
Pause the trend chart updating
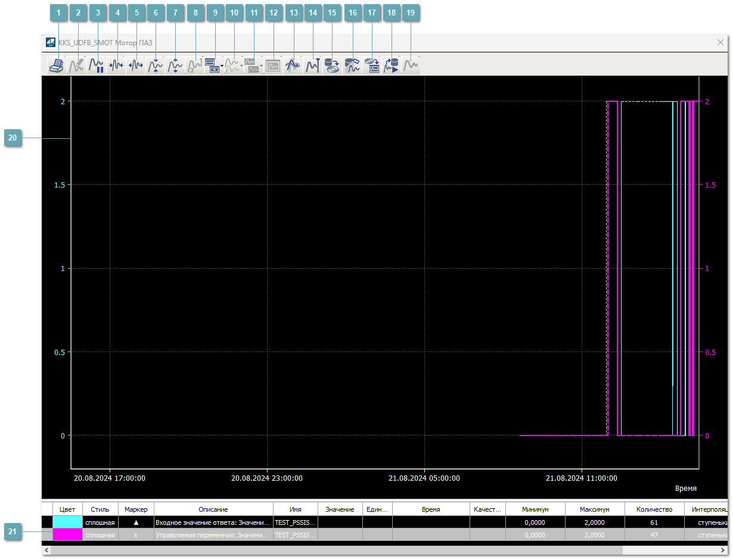coord(96,66)
